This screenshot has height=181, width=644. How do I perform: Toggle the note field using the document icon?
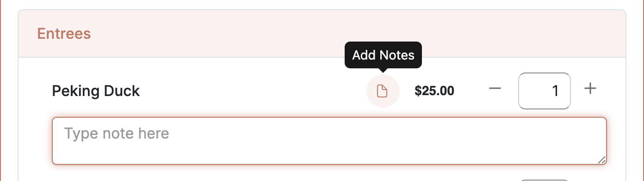383,91
